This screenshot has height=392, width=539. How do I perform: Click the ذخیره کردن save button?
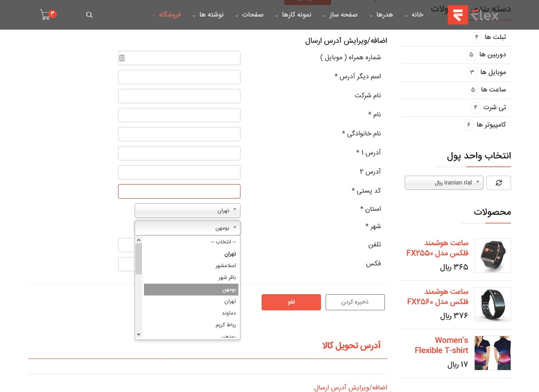[355, 302]
